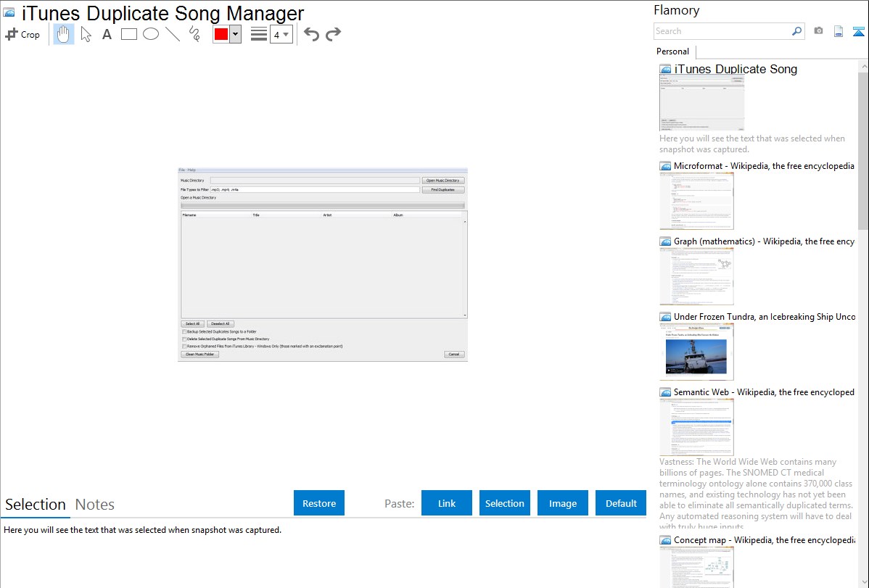The width and height of the screenshot is (869, 588).
Task: Open the line width dropdown showing 4
Action: (x=281, y=34)
